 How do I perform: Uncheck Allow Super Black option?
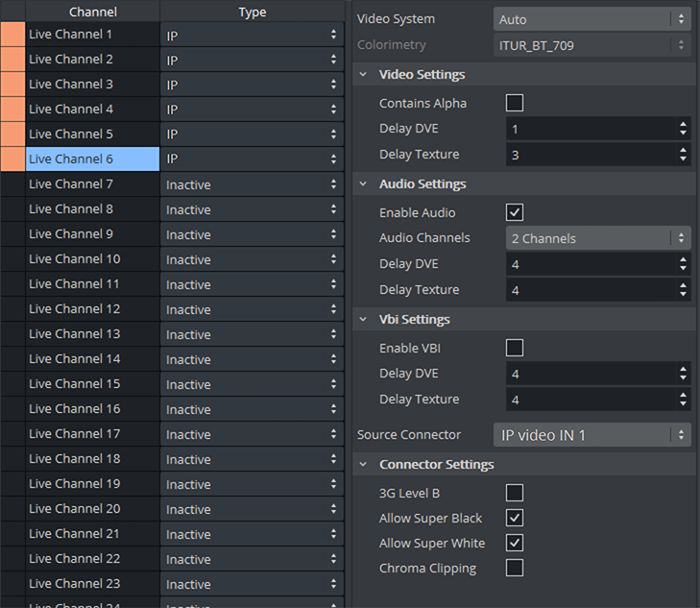click(x=515, y=518)
